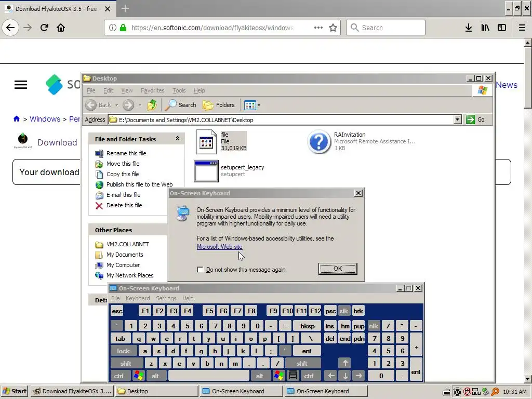Toggle left shft key on keyboard
The image size is (532, 399).
pyautogui.click(x=126, y=364)
